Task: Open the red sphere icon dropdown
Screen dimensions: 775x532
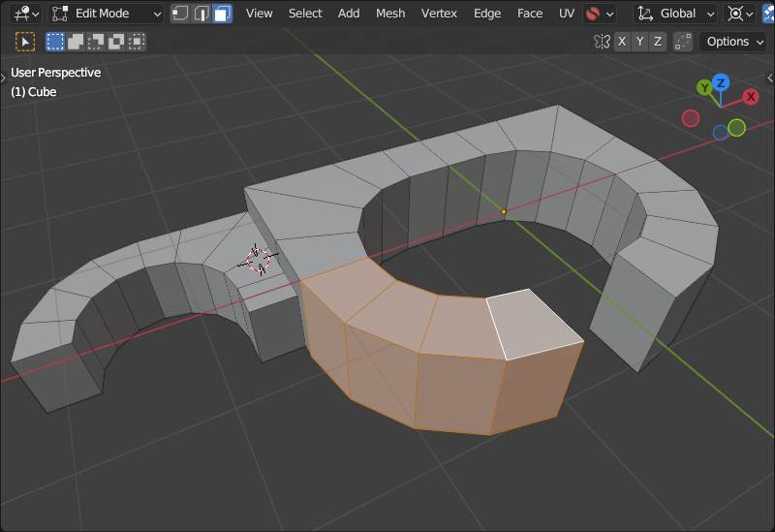Action: pos(600,14)
